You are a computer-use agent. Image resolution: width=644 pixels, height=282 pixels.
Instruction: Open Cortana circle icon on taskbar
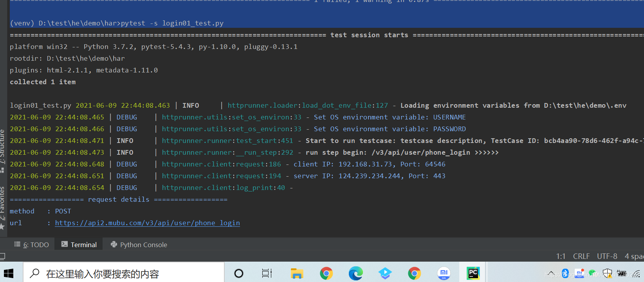[x=238, y=273]
